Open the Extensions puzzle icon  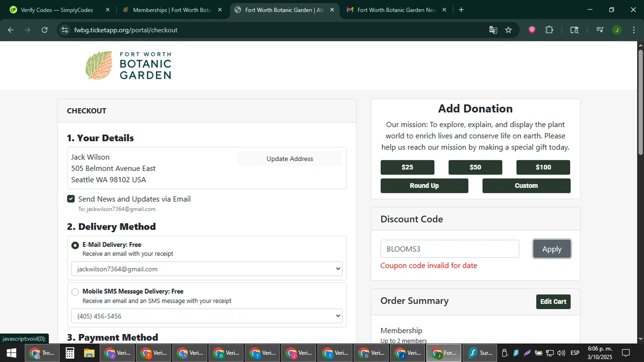(x=549, y=30)
